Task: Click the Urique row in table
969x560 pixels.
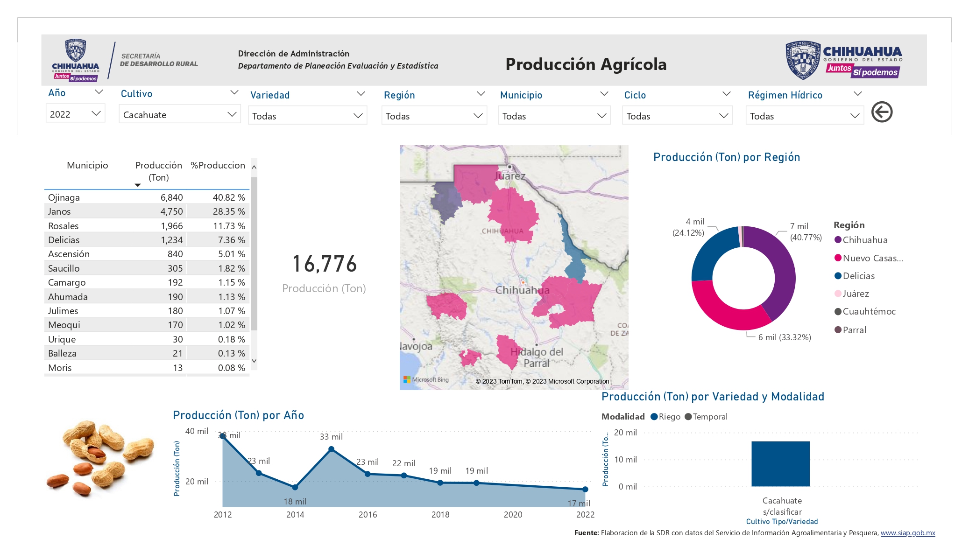Action: coord(147,339)
